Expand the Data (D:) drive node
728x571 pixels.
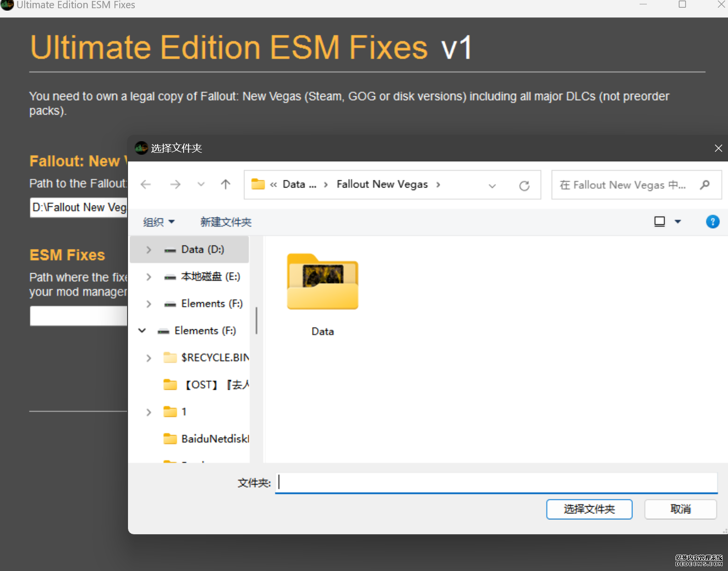[149, 249]
